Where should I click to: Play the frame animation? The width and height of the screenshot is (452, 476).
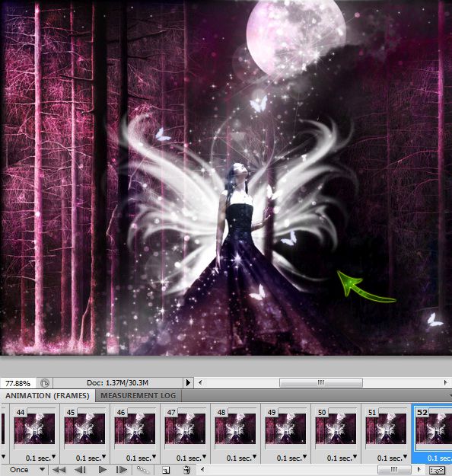pyautogui.click(x=103, y=470)
